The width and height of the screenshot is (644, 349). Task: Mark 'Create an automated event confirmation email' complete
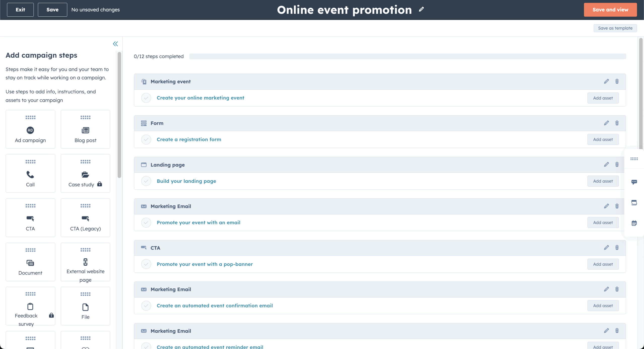tap(146, 305)
